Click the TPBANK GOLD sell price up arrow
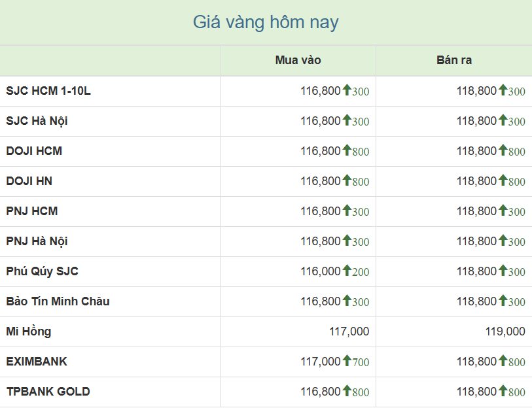The height and width of the screenshot is (408, 532). 503,391
